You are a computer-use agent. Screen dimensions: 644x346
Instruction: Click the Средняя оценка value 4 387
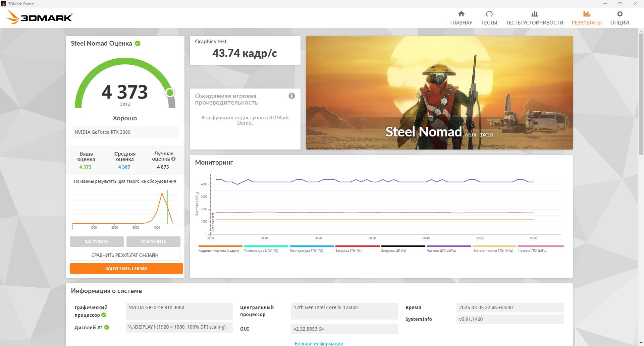coord(124,167)
